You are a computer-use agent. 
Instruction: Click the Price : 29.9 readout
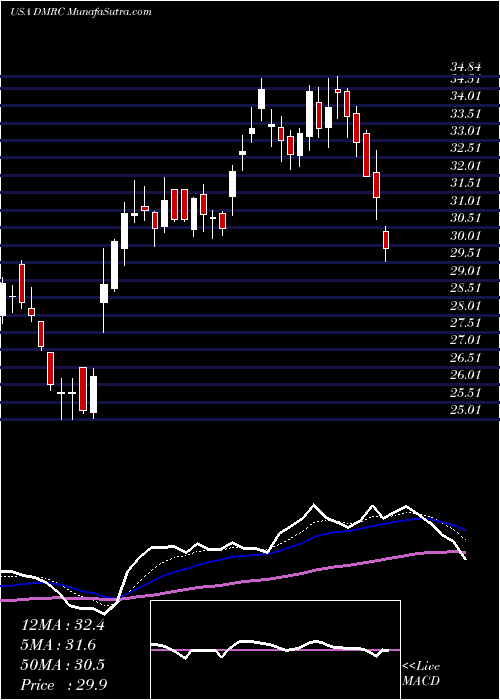(63, 685)
